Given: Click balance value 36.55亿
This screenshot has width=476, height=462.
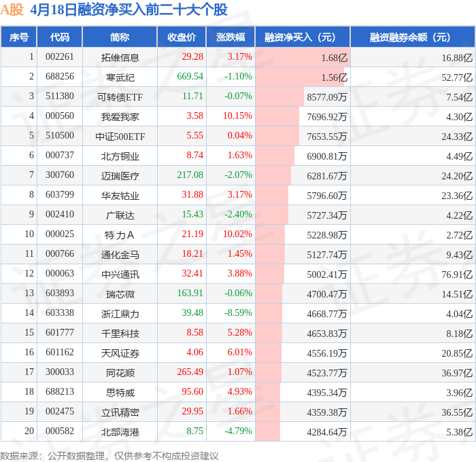Looking at the screenshot, I should coord(457,412).
